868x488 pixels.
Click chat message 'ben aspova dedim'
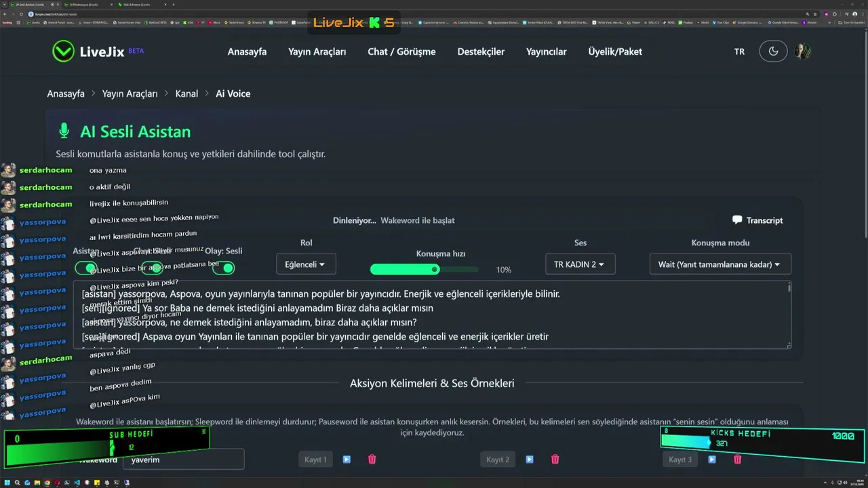[x=121, y=386]
